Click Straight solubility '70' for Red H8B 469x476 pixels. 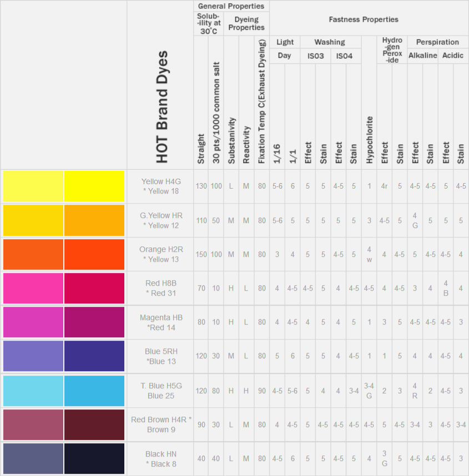pyautogui.click(x=201, y=288)
